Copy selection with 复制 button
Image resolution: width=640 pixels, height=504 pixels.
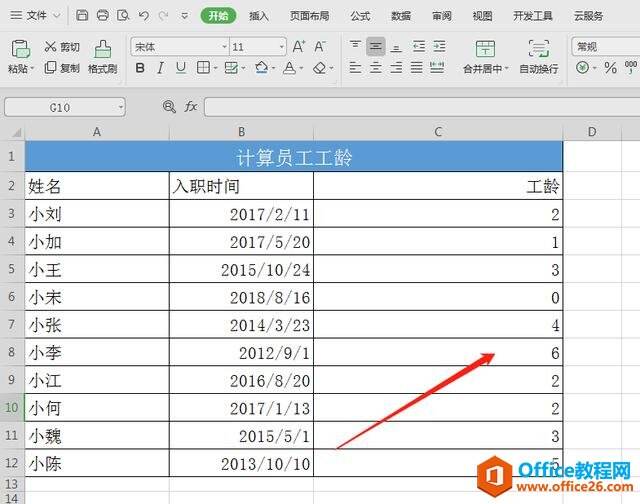click(x=62, y=68)
